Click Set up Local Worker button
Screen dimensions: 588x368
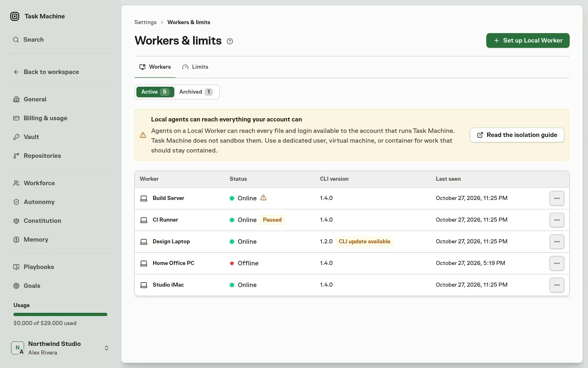point(528,40)
